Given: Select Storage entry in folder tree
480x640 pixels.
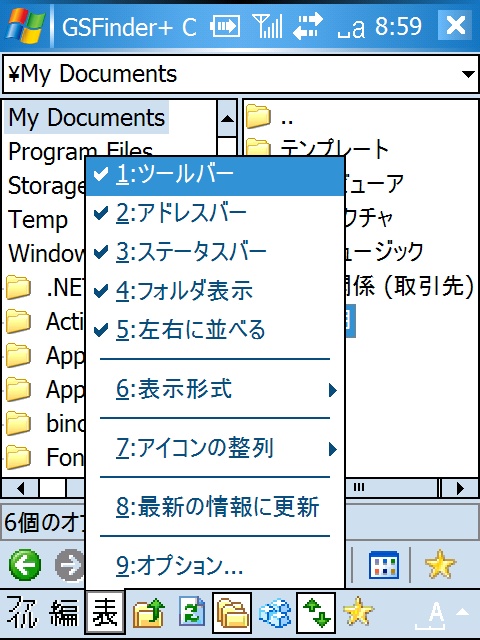Looking at the screenshot, I should pyautogui.click(x=47, y=185).
